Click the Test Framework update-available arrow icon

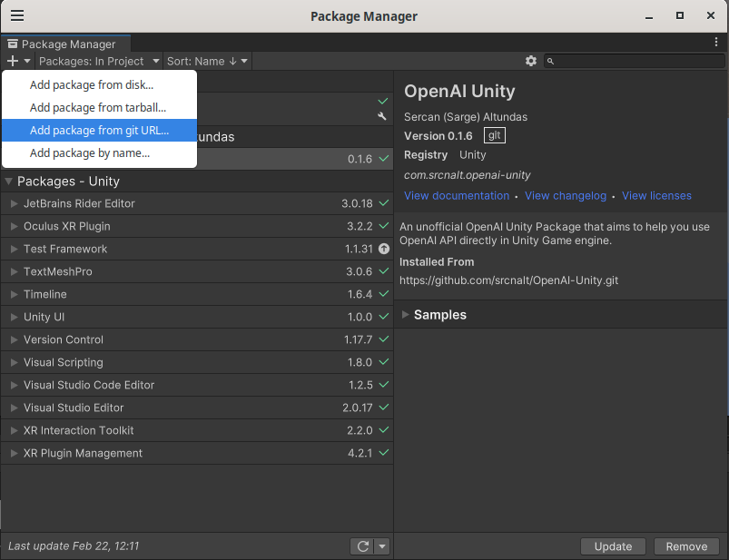click(x=383, y=249)
